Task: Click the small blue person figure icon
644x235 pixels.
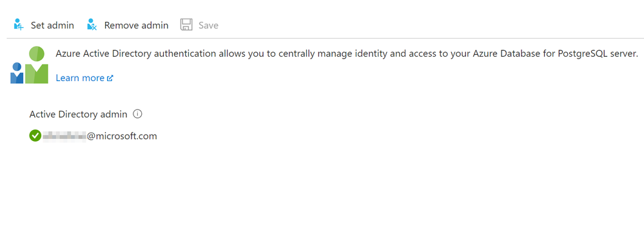Action: pos(17,73)
